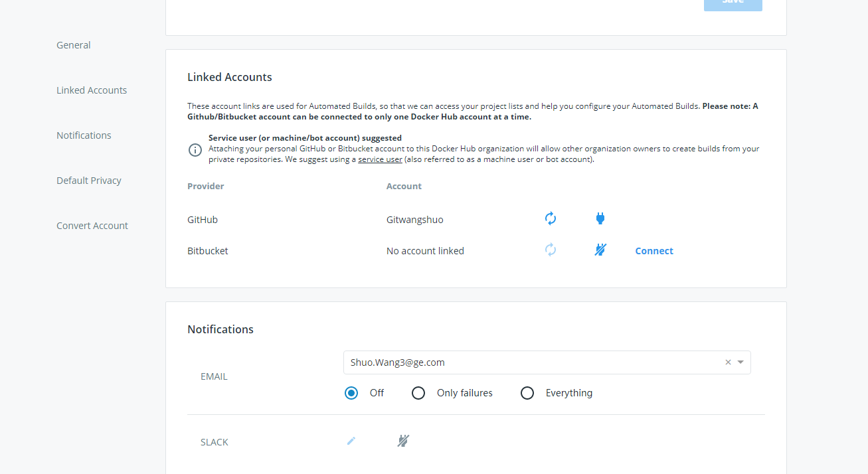Edit the Slack notification settings
Screen dimensions: 868x474
[x=351, y=441]
